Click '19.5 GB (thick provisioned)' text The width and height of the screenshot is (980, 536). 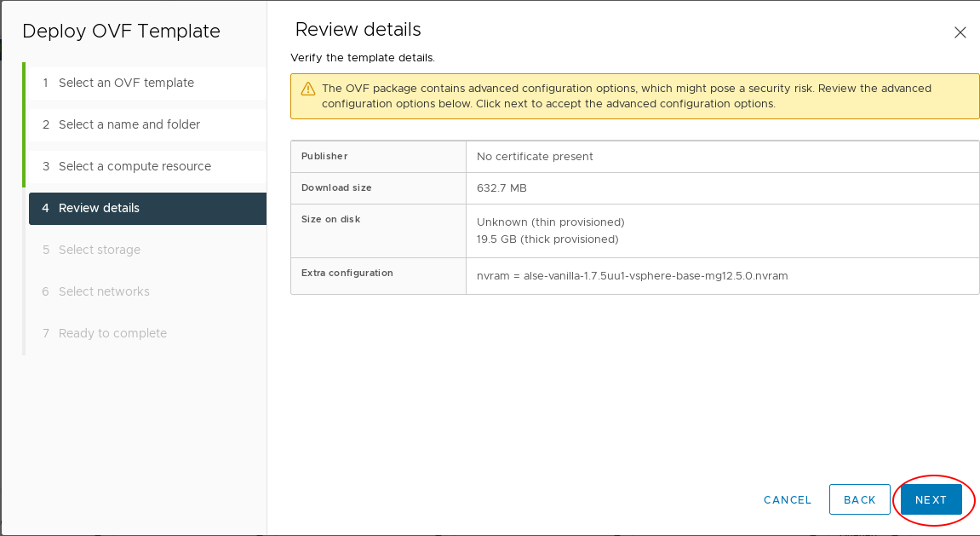coord(547,239)
